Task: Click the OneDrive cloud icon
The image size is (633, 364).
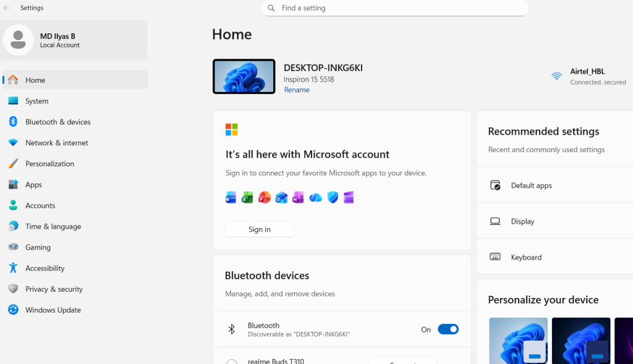Action: (315, 197)
